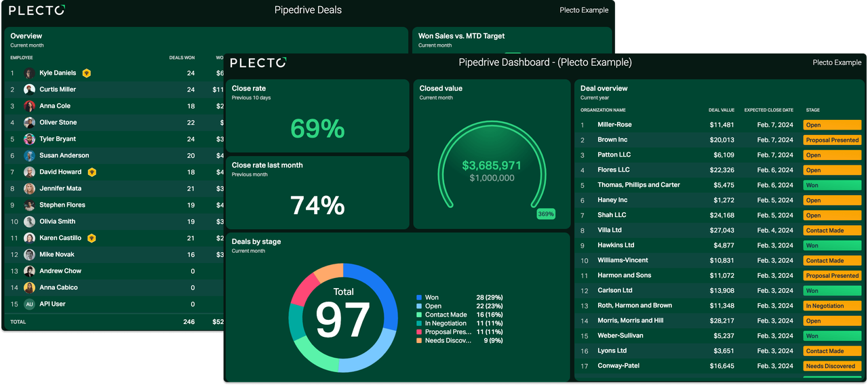Click the Open legend color square

[x=419, y=306]
